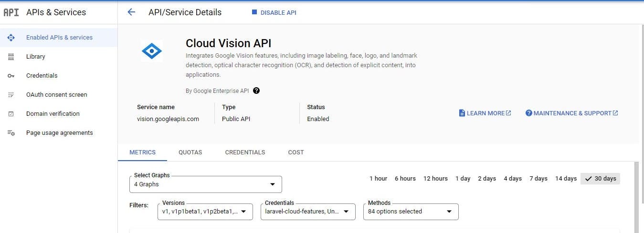Click the Disable API button

pyautogui.click(x=274, y=13)
